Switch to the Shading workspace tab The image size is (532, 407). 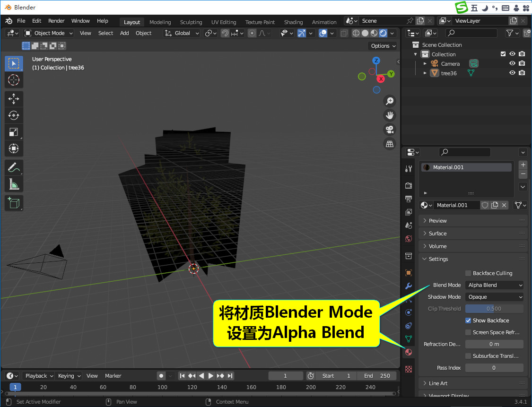(293, 22)
